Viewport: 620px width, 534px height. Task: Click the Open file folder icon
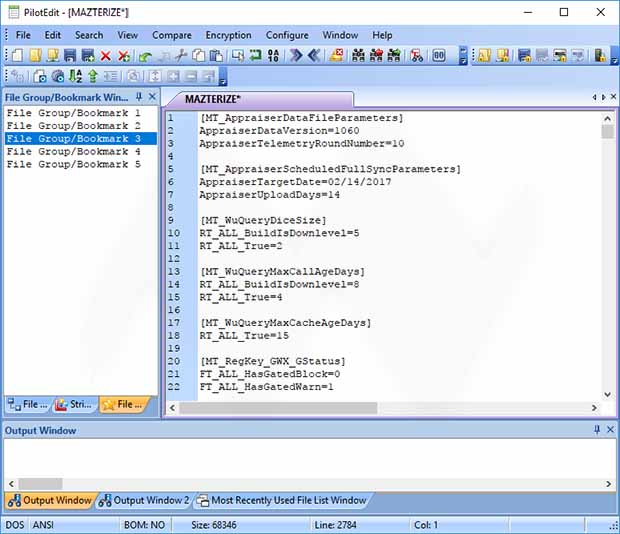tap(35, 55)
